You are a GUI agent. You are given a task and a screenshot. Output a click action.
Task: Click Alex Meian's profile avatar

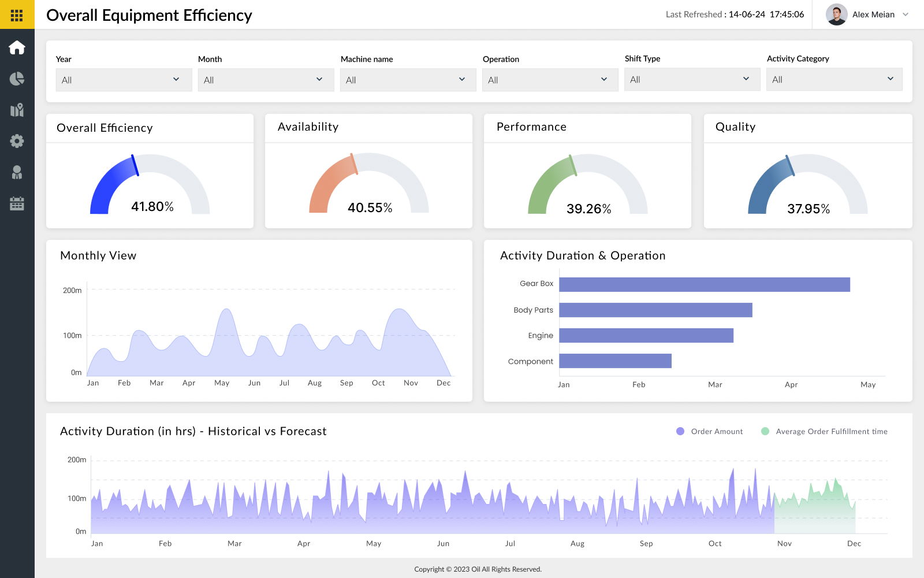click(x=836, y=14)
